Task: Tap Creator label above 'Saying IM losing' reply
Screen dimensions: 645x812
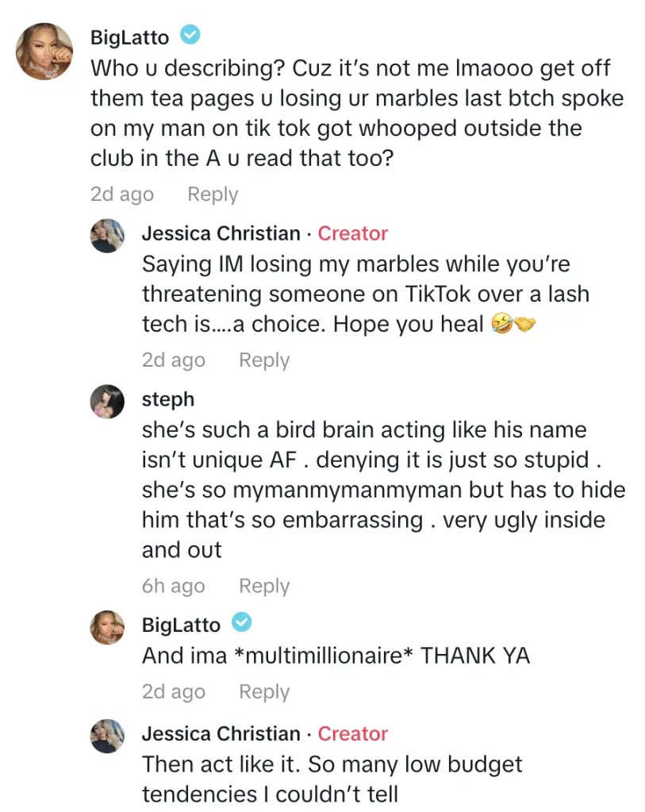Action: (x=353, y=233)
